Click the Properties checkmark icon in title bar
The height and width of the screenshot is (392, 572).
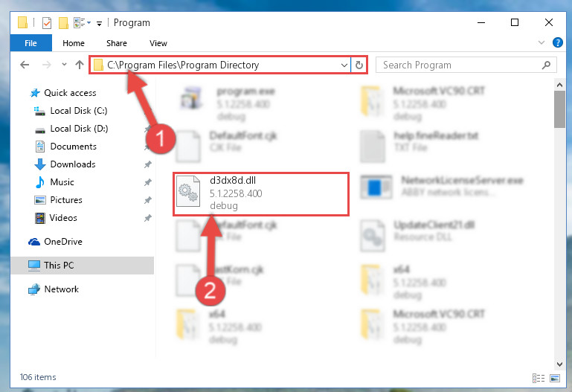(47, 23)
